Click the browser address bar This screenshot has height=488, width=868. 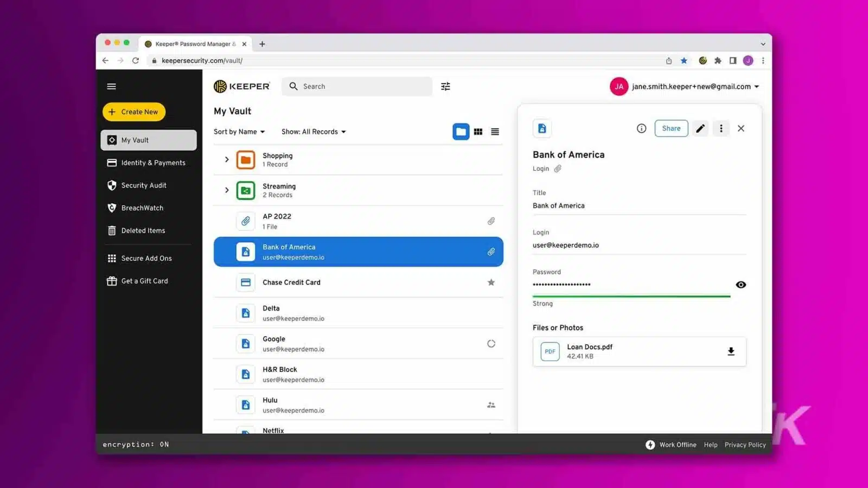coord(404,61)
